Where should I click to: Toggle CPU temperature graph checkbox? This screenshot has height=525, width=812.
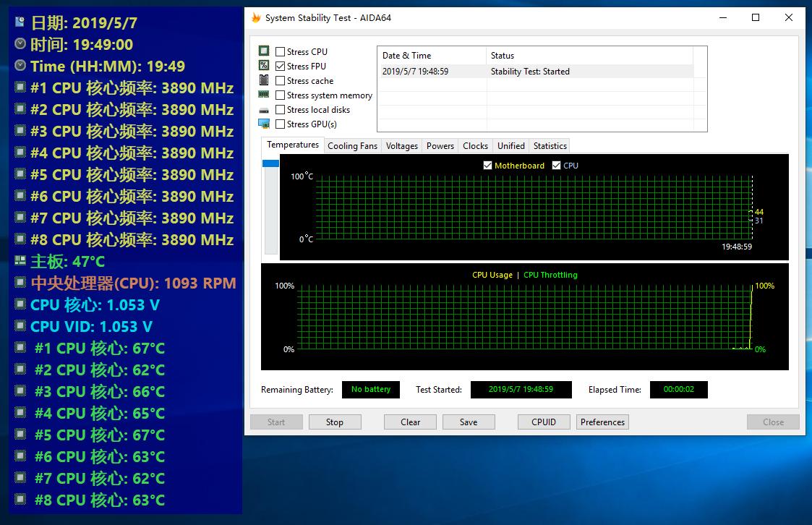point(556,165)
